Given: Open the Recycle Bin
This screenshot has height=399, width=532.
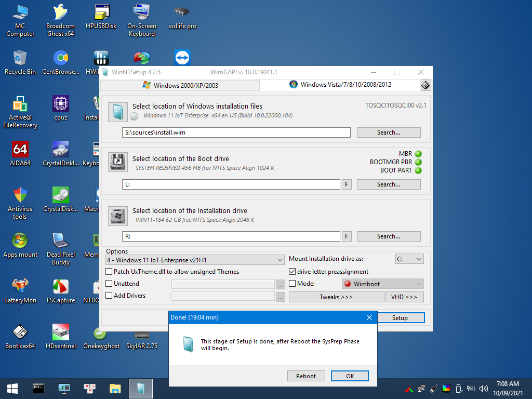Looking at the screenshot, I should point(20,62).
